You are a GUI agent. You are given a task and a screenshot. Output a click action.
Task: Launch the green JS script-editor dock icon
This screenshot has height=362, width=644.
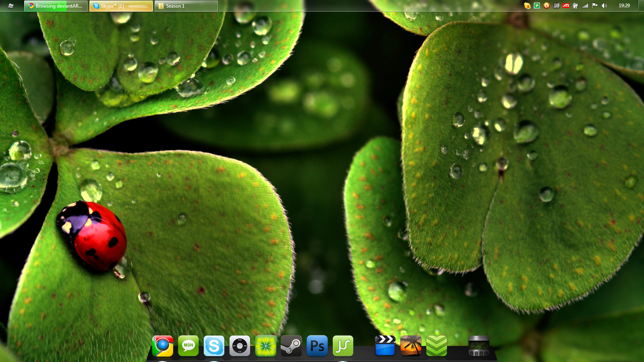pos(343,346)
